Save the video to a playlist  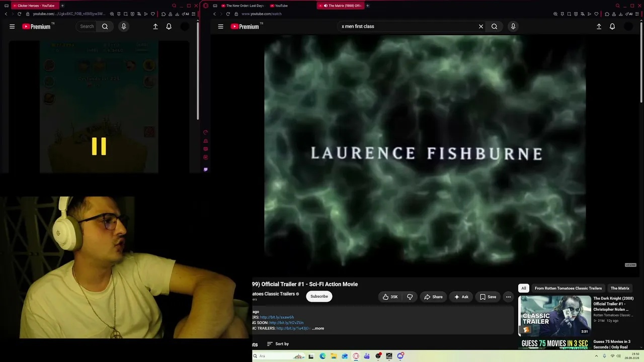point(488,297)
